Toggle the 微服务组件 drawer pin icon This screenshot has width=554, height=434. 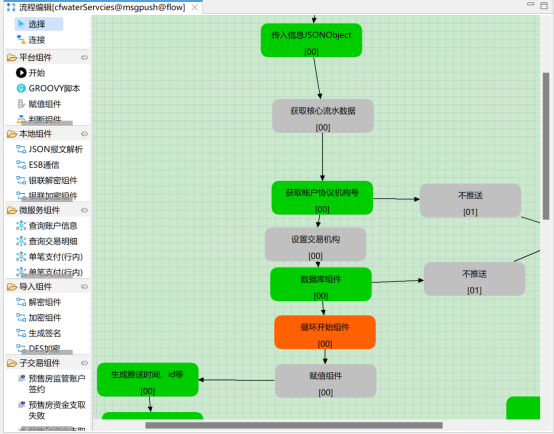point(84,210)
